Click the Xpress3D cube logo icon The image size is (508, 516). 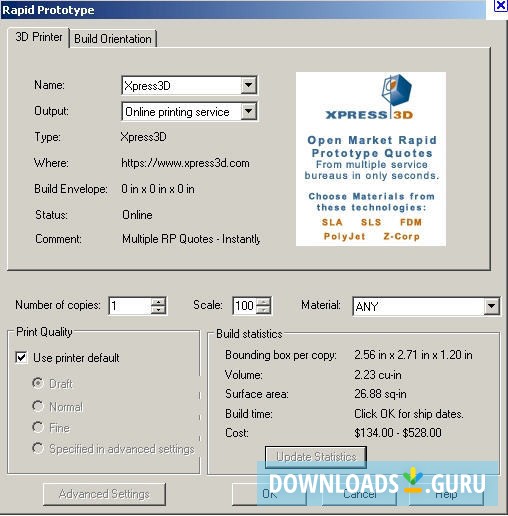(397, 89)
